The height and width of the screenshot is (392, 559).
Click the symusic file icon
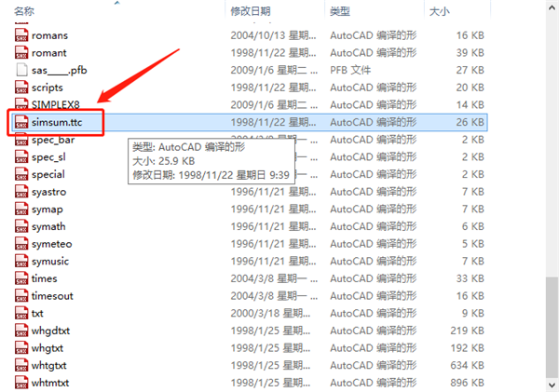[x=21, y=262]
